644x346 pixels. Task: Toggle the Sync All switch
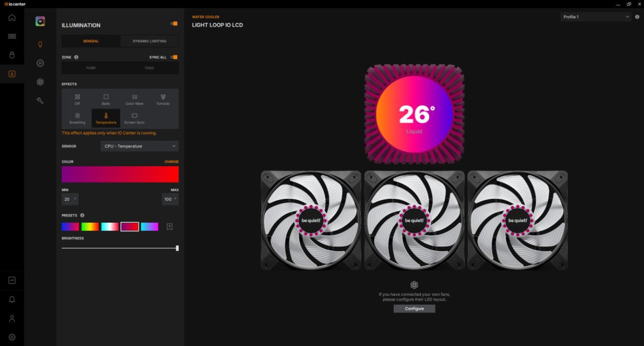pos(174,57)
